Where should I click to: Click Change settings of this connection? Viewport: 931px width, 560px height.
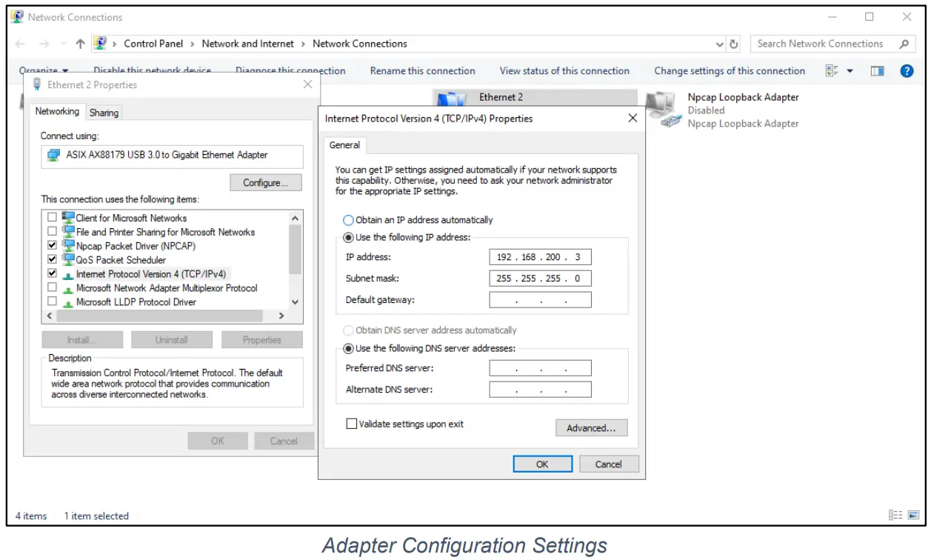pyautogui.click(x=730, y=71)
